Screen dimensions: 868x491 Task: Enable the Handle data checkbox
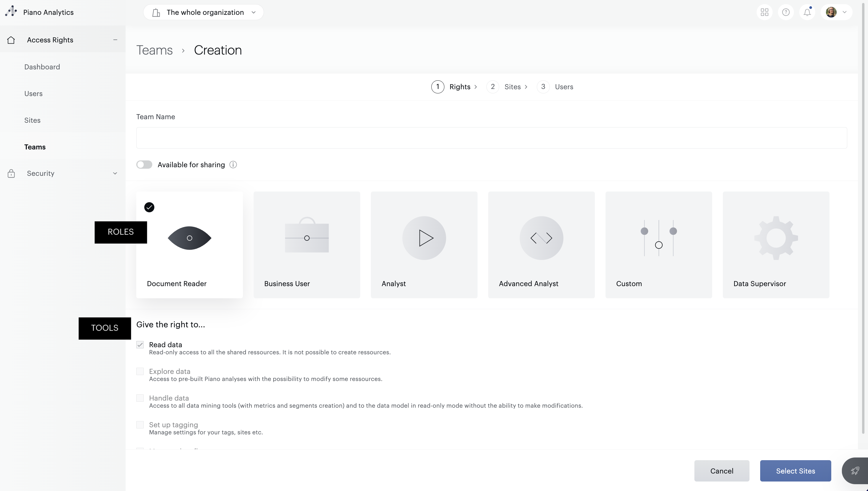140,398
